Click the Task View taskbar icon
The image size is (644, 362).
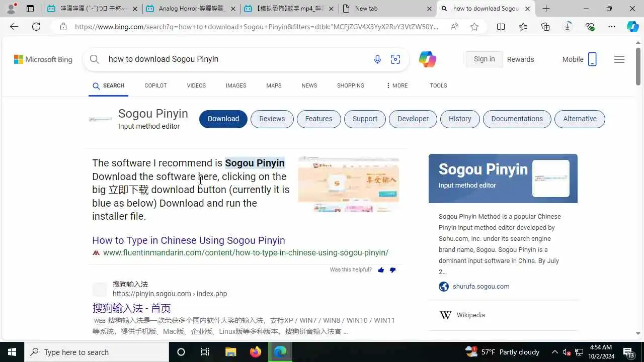pos(205,352)
